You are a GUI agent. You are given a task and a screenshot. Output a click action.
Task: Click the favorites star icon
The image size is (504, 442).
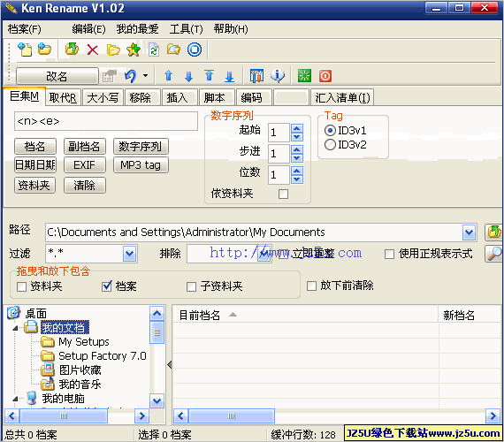pos(133,50)
